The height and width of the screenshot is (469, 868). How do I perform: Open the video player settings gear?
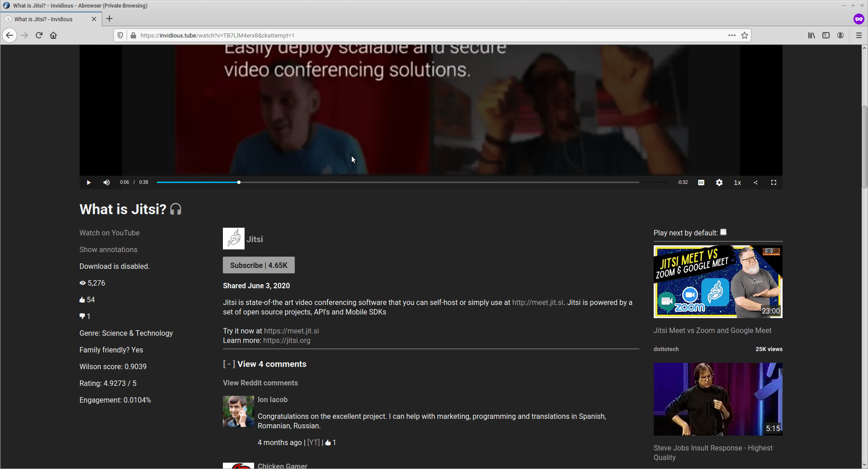point(719,183)
